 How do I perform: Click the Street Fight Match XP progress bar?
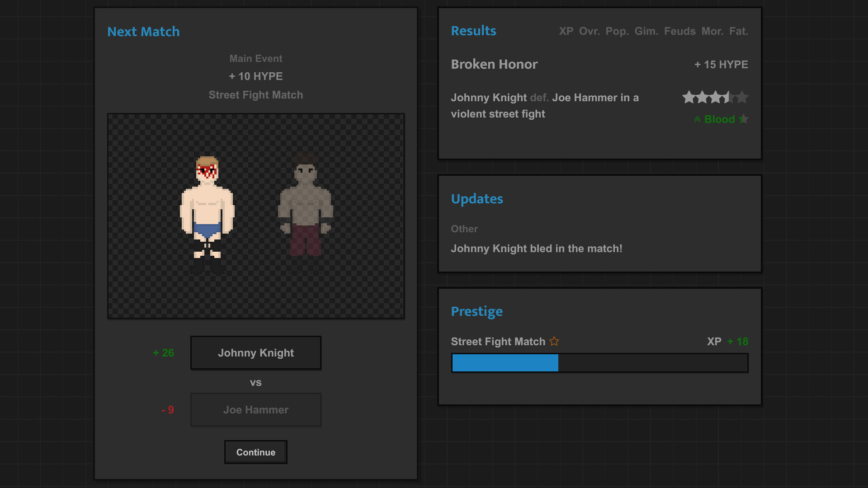click(599, 363)
